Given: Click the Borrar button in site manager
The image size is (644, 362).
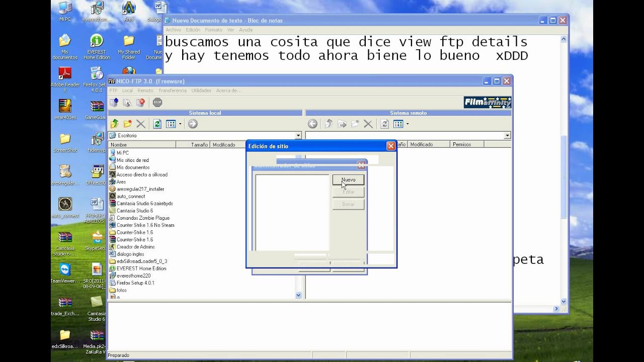Looking at the screenshot, I should click(x=348, y=204).
